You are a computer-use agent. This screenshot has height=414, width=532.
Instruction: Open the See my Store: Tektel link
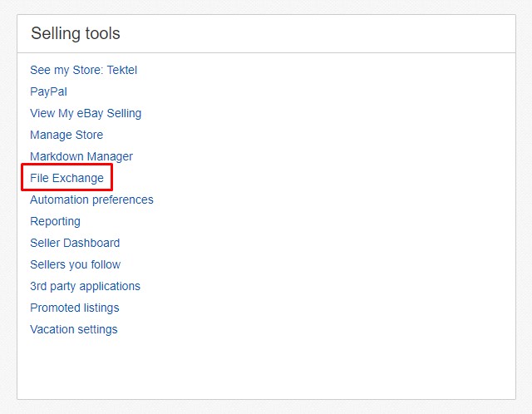tap(83, 70)
